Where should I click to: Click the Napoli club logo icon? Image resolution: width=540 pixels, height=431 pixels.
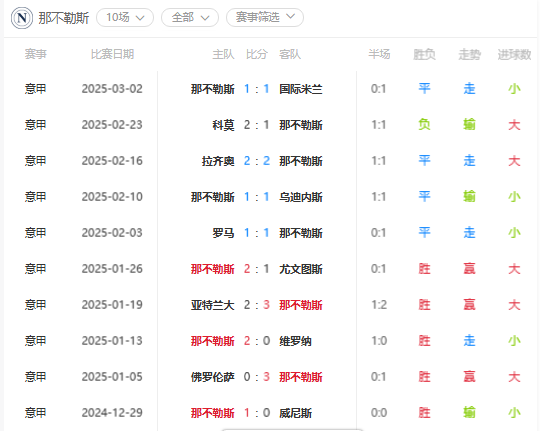[x=22, y=18]
